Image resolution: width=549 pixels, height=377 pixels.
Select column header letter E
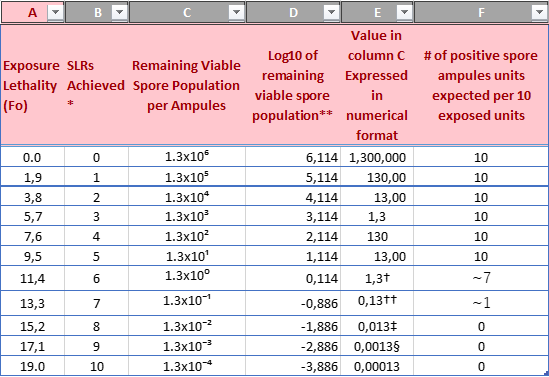(x=377, y=13)
